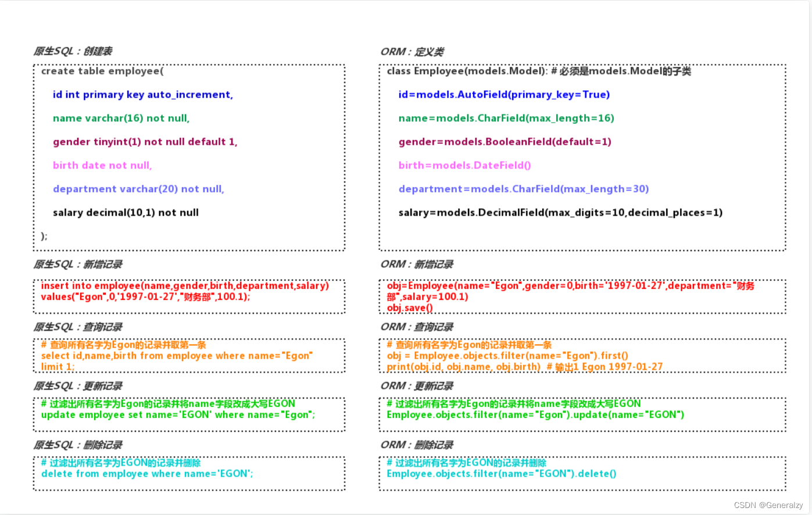This screenshot has height=515, width=812.
Task: Select 'gender=models.BooleanField(default=1)' line
Action: point(505,142)
